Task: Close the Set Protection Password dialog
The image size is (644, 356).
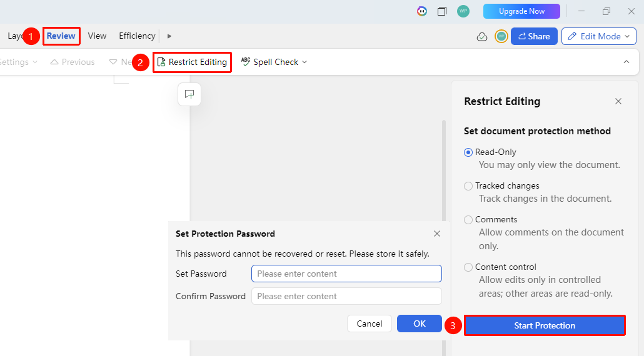Action: [x=437, y=234]
